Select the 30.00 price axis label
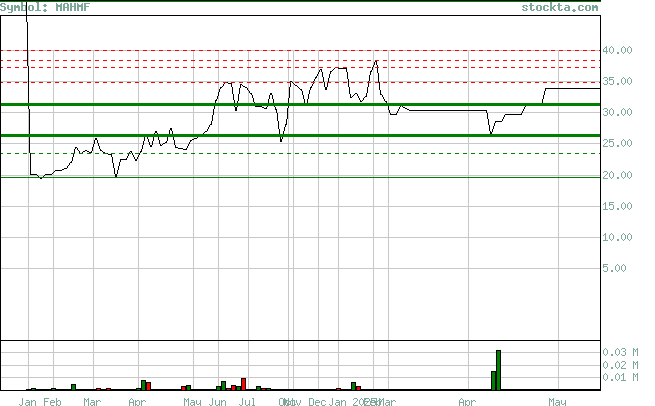This screenshot has width=655, height=406. [617, 112]
